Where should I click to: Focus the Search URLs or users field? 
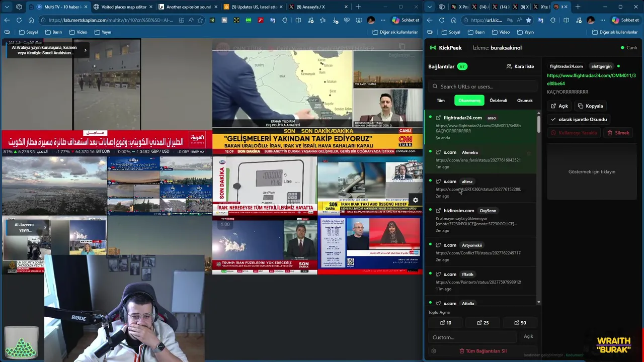coord(482,86)
